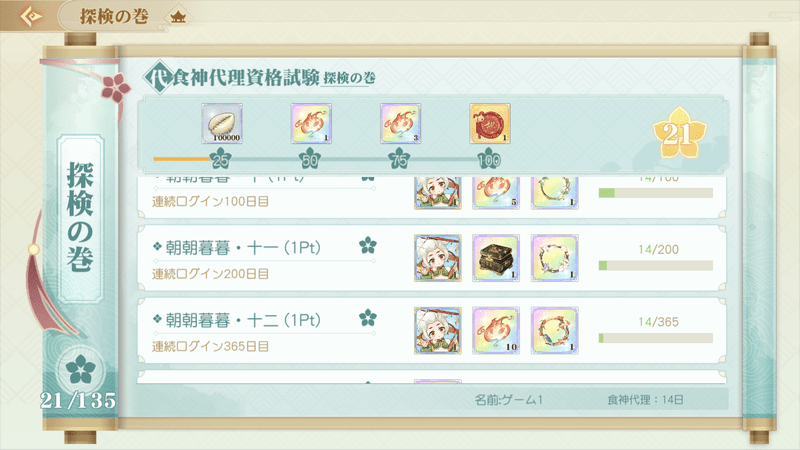Tap the character portrait in the 365-day row

tap(438, 331)
